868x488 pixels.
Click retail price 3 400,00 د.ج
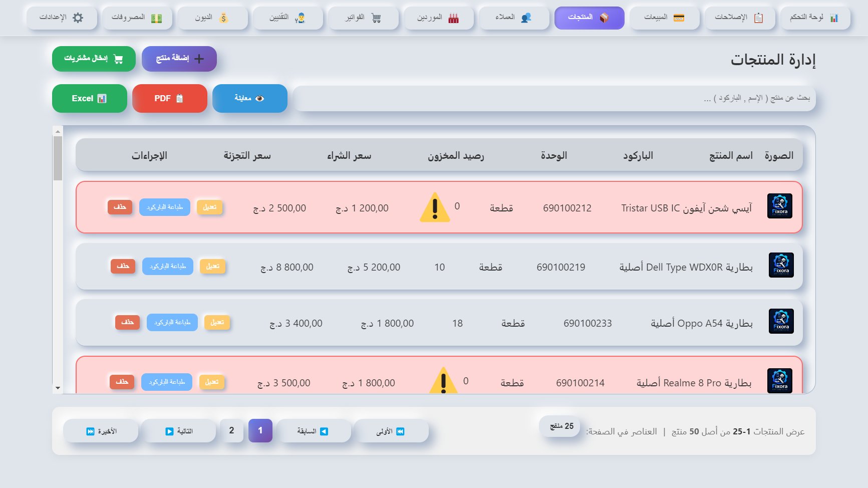pyautogui.click(x=296, y=323)
